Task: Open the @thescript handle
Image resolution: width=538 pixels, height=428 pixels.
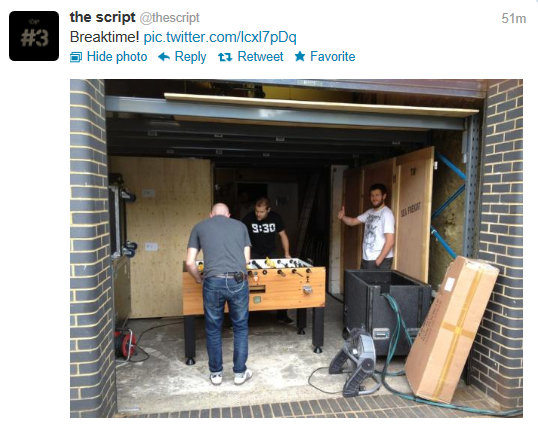Action: (x=169, y=18)
